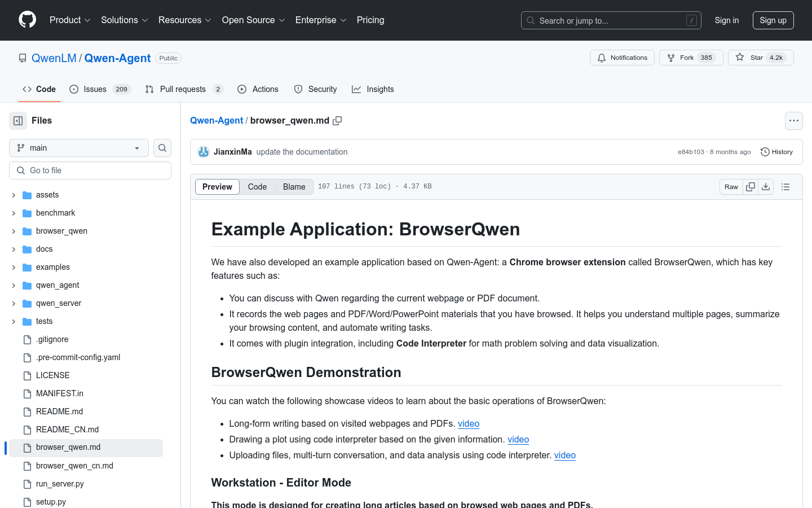Open the long-form writing video link
812x508 pixels.
click(469, 423)
